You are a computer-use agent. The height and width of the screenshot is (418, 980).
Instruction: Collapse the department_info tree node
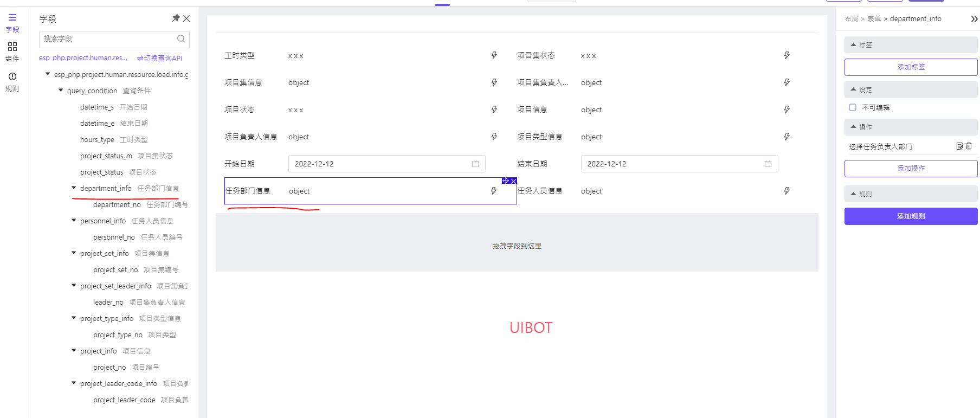[x=74, y=188]
